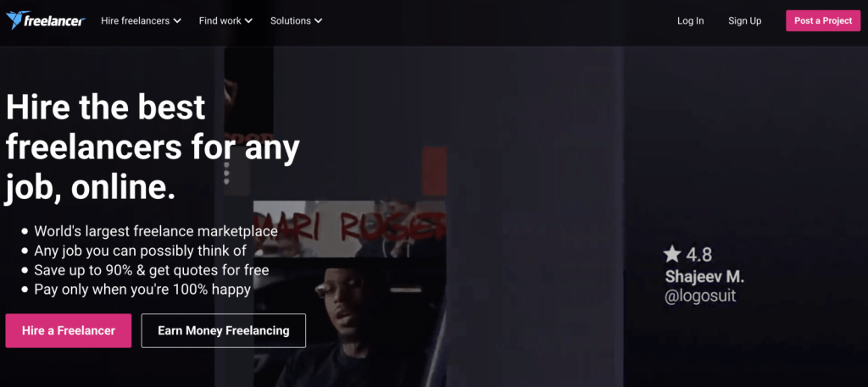Viewport: 868px width, 387px height.
Task: Expand the chevron next to Solutions
Action: 319,21
